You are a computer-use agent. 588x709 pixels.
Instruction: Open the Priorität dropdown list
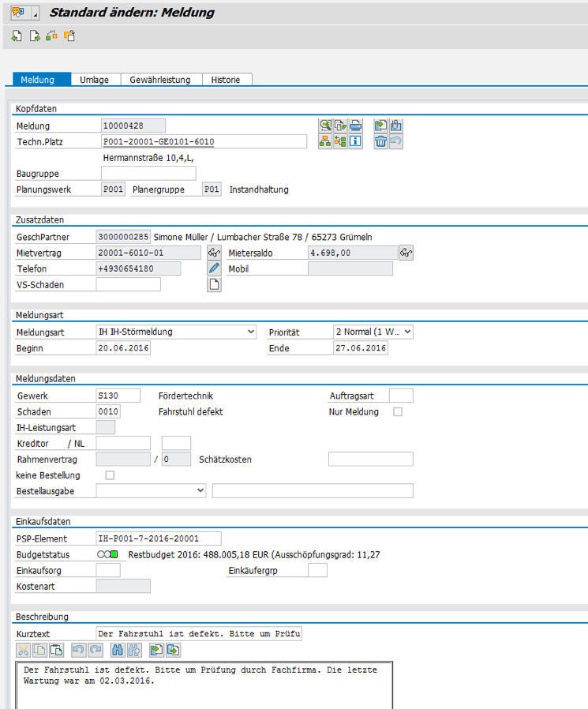(x=407, y=332)
